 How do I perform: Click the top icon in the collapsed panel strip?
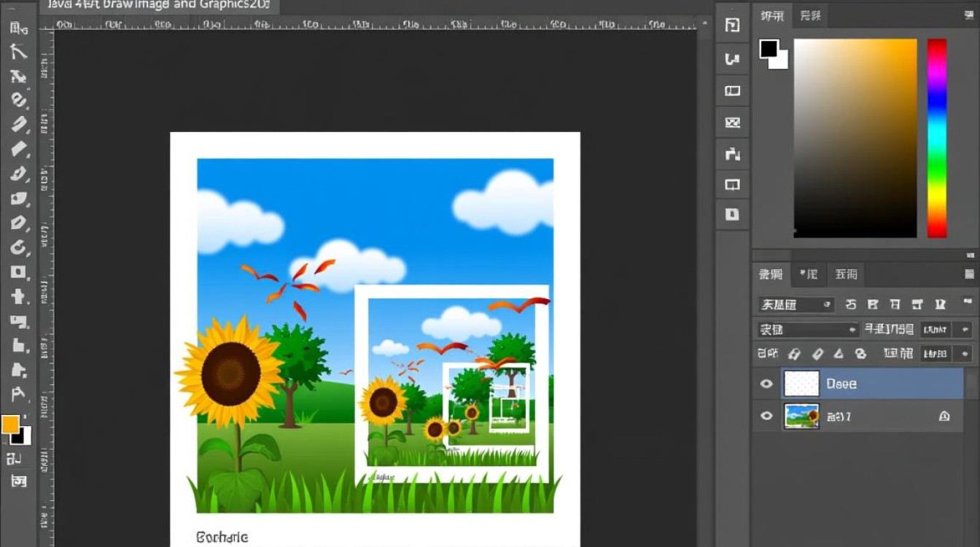732,26
